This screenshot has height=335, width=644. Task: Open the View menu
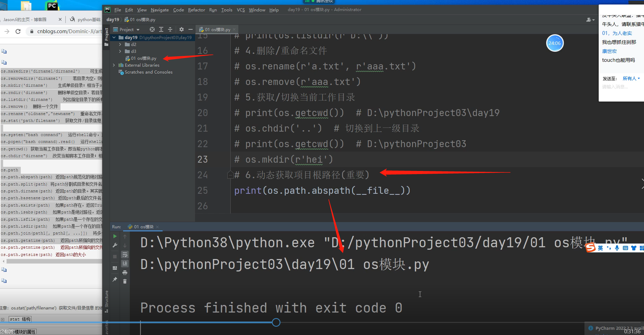pyautogui.click(x=142, y=10)
